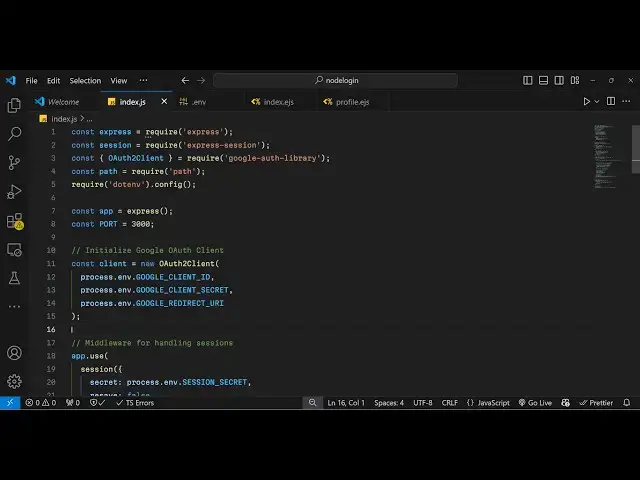Click SESSION_SECRET on line 20
The image size is (640, 480).
point(214,382)
